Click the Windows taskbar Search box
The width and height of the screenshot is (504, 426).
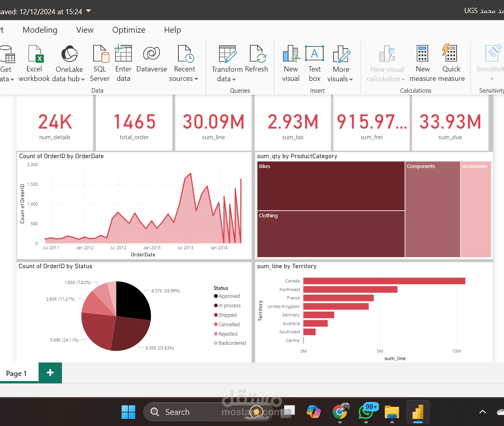click(x=185, y=412)
